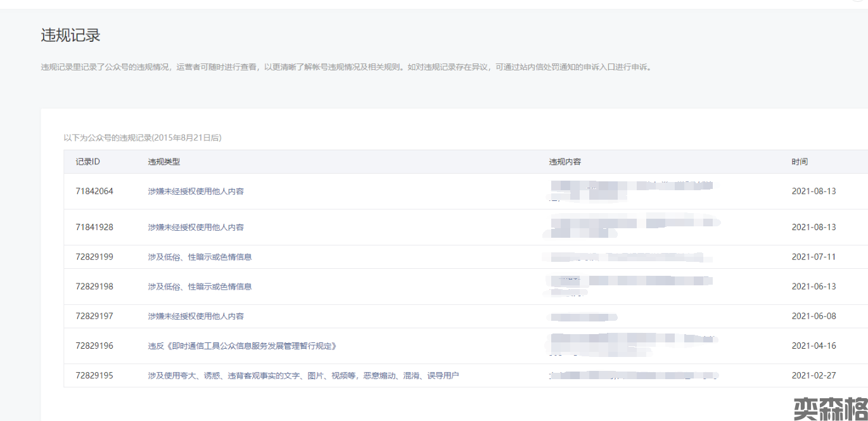Open violation type link for record 71842064
Screen dimensions: 868x421
pyautogui.click(x=196, y=191)
